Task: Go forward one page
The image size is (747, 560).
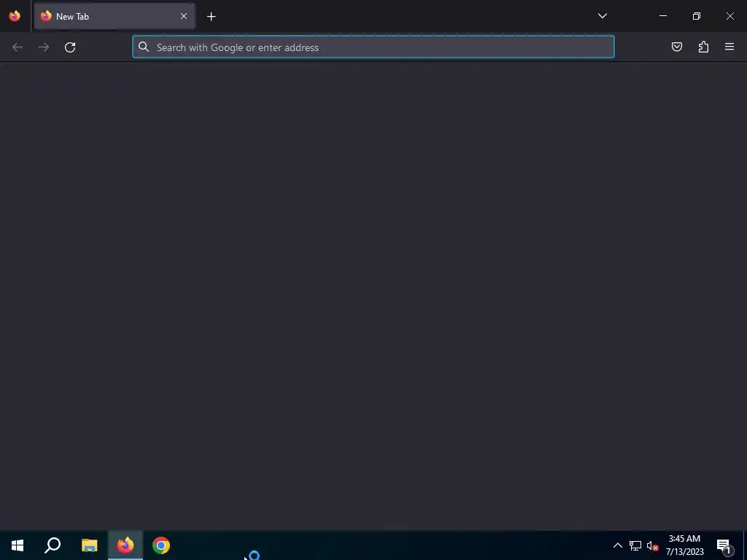Action: click(x=44, y=47)
